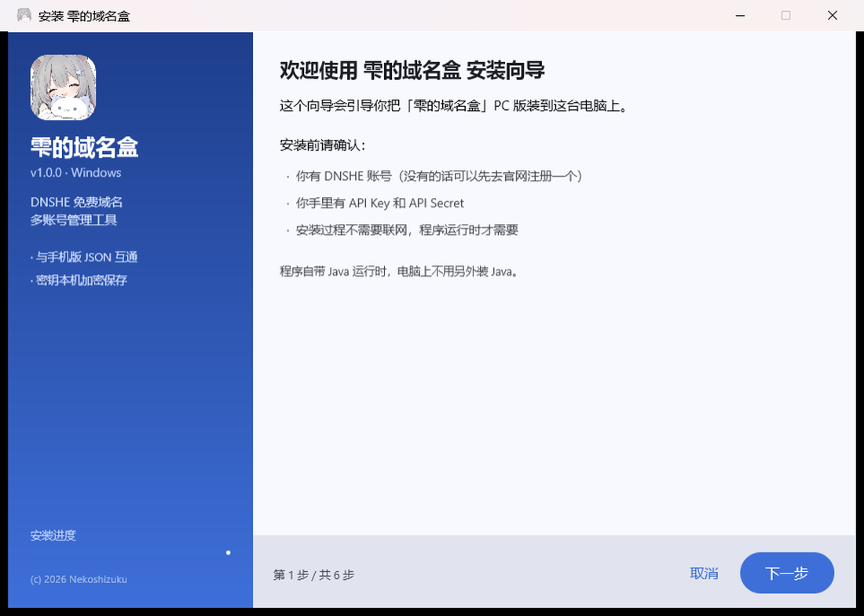Click sidebar item 密钥本机加密保存
Screen dimensions: 864x616
click(79, 280)
